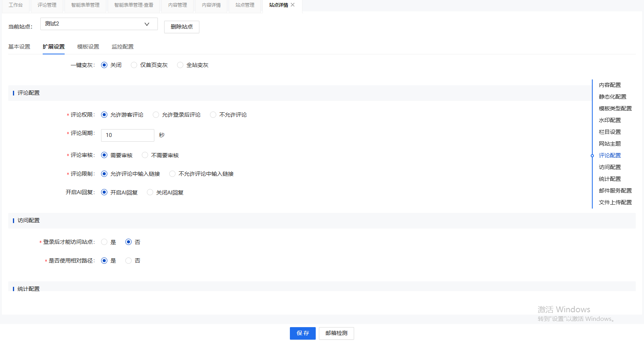The width and height of the screenshot is (644, 342).
Task: Click the 删除站点 button
Action: click(181, 27)
